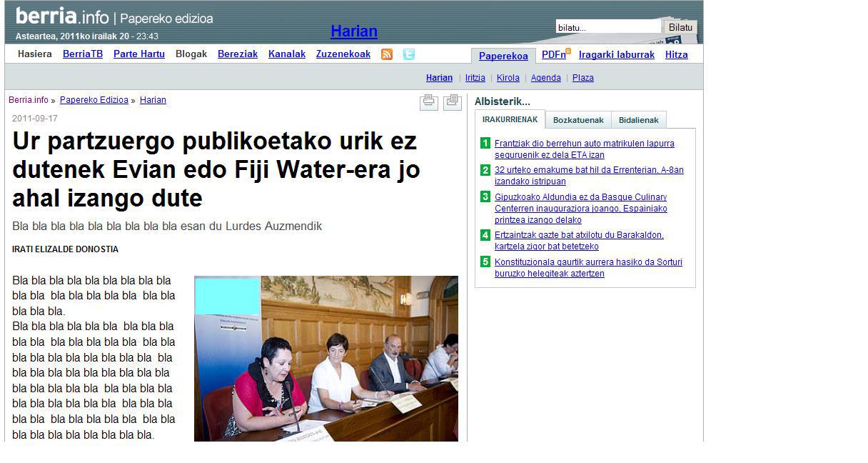Open the RSS feed icon
Image resolution: width=868 pixels, height=463 pixels.
click(387, 54)
